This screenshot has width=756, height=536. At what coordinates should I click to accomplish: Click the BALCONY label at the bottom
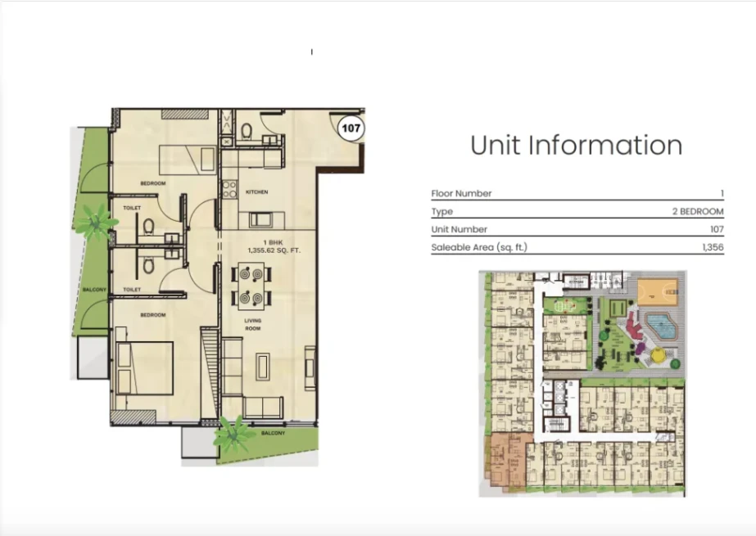(x=273, y=433)
